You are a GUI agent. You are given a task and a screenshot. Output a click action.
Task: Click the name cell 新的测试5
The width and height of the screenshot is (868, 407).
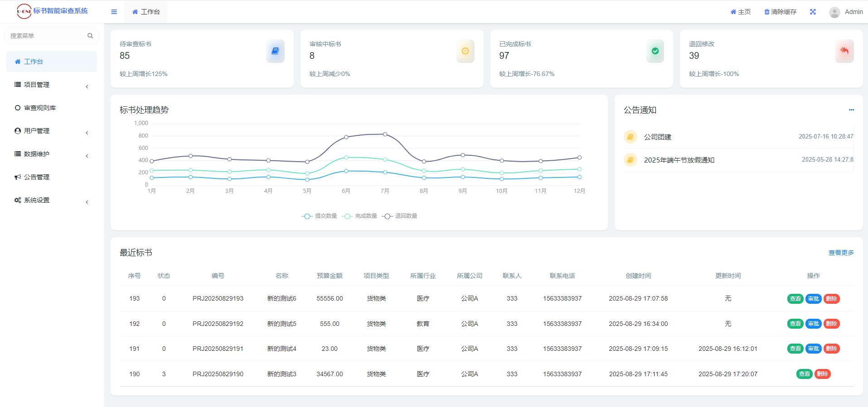(x=281, y=324)
